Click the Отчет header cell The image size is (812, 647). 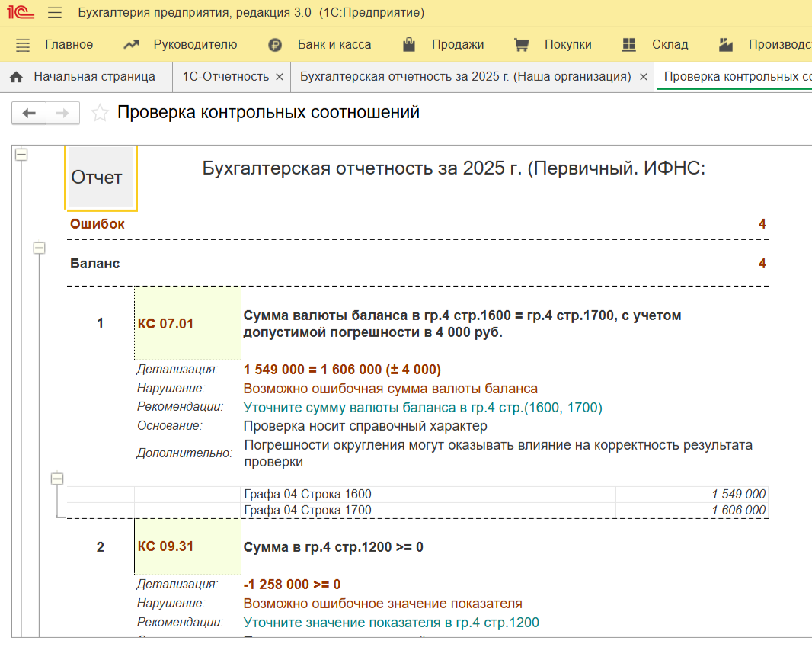point(97,178)
